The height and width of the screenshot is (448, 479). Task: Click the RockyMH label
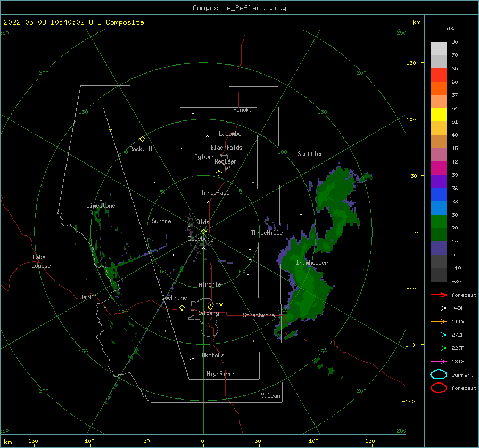(x=141, y=149)
